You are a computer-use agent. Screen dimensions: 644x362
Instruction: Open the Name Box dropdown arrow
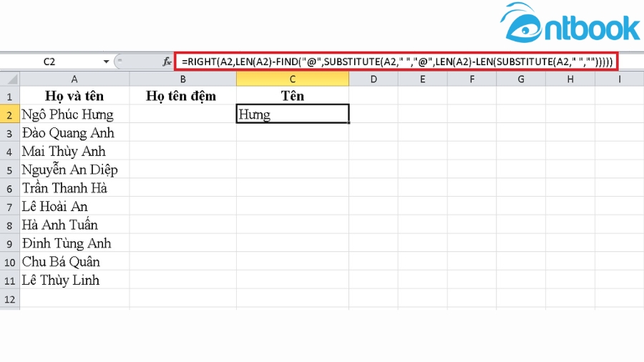tap(106, 62)
